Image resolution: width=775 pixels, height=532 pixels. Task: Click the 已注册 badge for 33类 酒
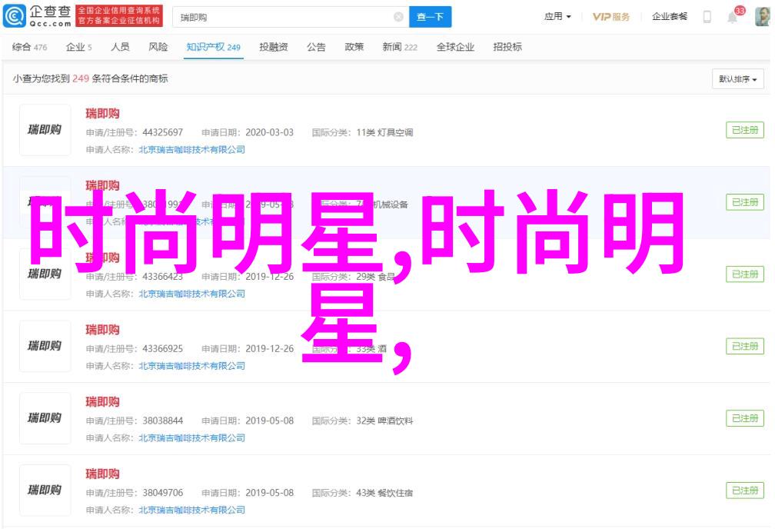[745, 346]
